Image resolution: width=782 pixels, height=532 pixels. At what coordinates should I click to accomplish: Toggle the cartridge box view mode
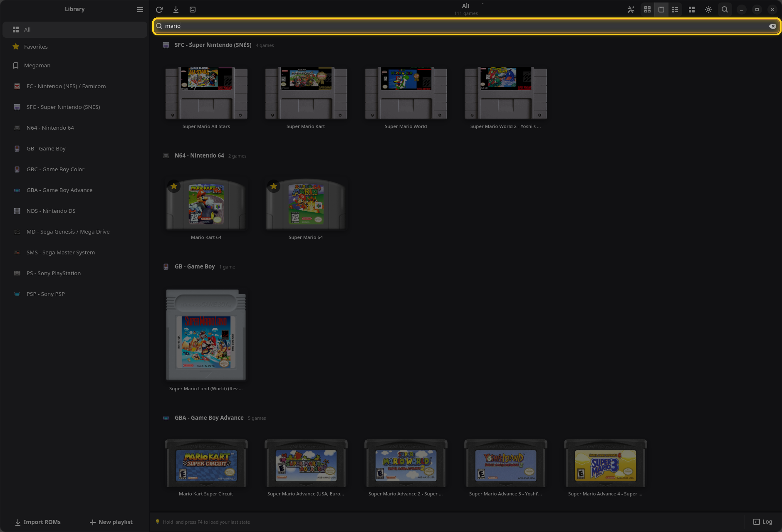click(661, 10)
